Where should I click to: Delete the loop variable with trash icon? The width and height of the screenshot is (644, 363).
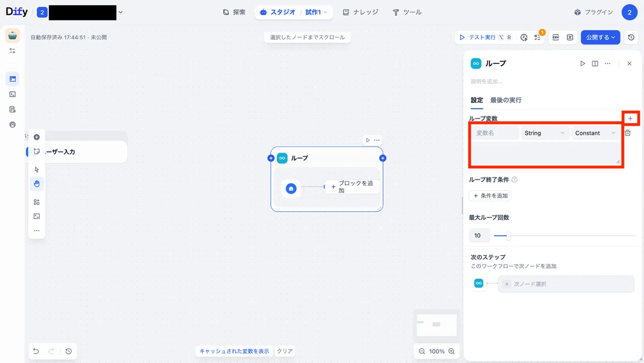coord(627,133)
